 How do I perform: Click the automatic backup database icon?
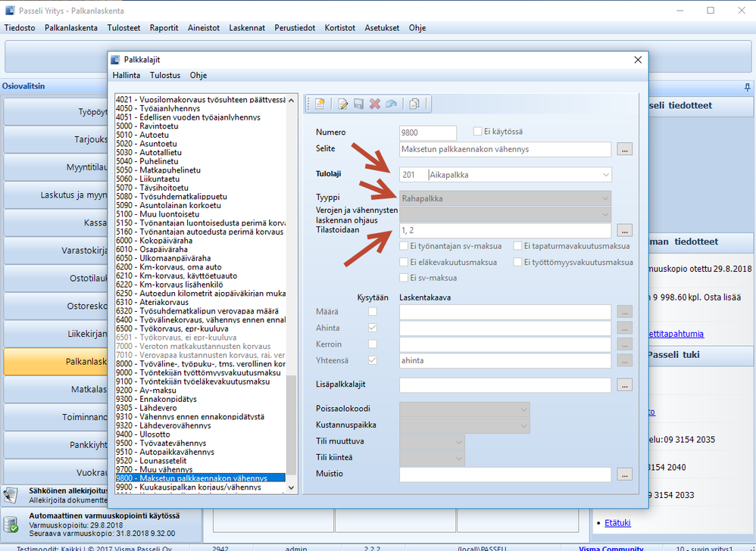[x=11, y=525]
